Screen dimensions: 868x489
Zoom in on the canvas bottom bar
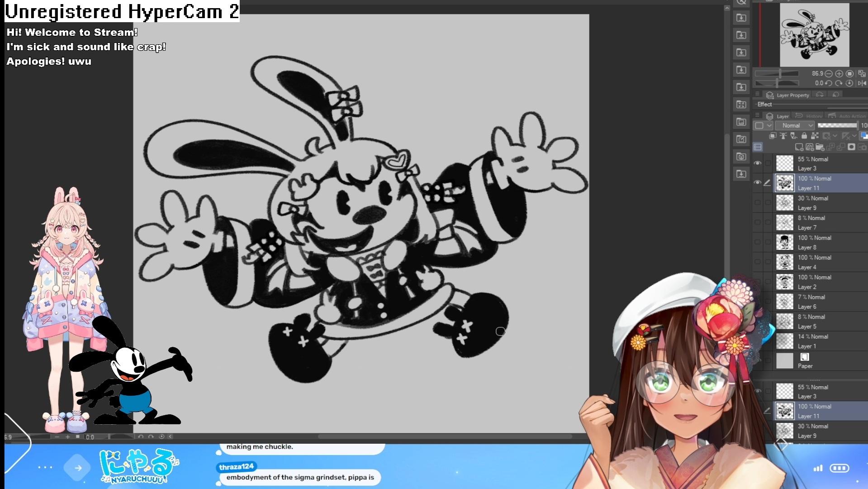click(68, 437)
